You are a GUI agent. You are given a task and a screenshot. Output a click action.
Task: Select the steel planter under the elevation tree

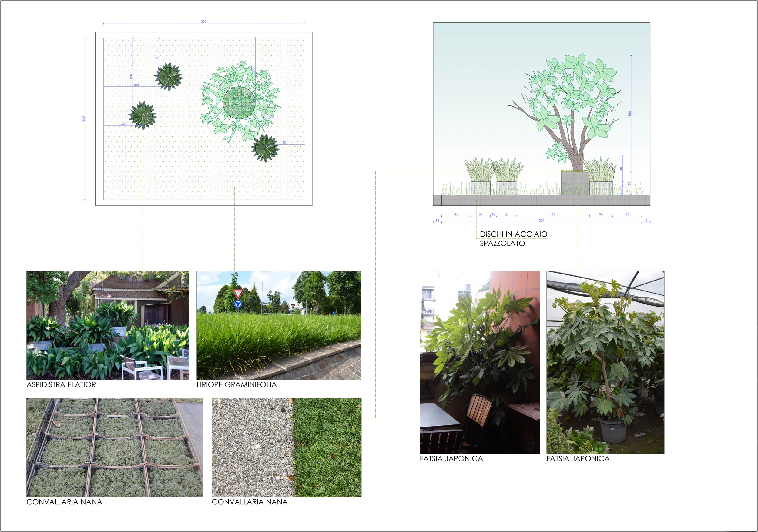[575, 183]
